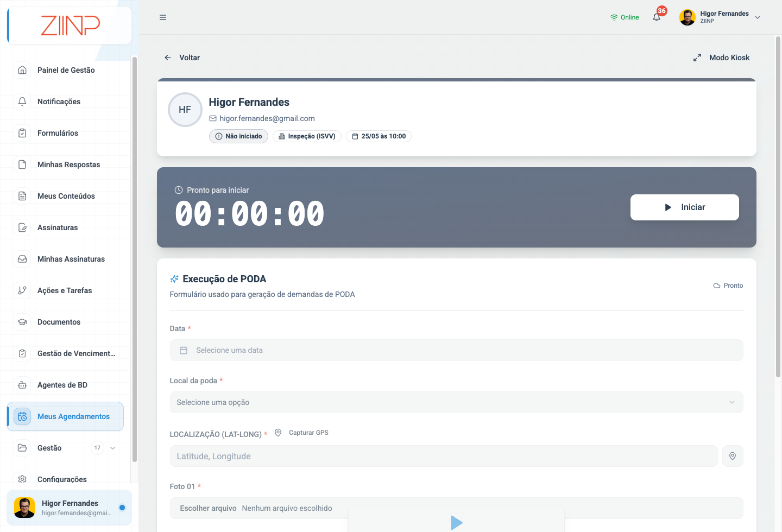Click Escolher arquivo for Foto 01
Viewport: 782px width, 532px height.
208,508
